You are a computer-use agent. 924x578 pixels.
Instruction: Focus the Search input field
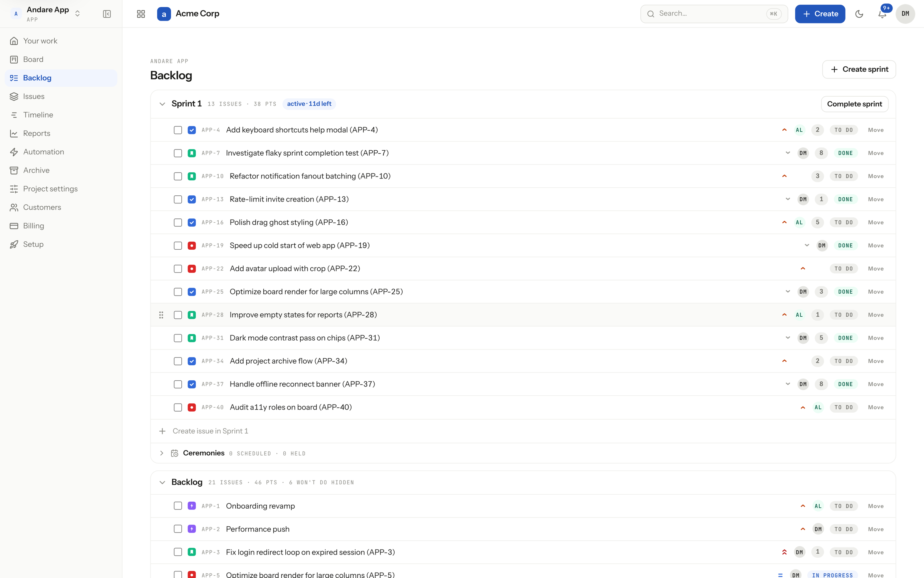[714, 14]
